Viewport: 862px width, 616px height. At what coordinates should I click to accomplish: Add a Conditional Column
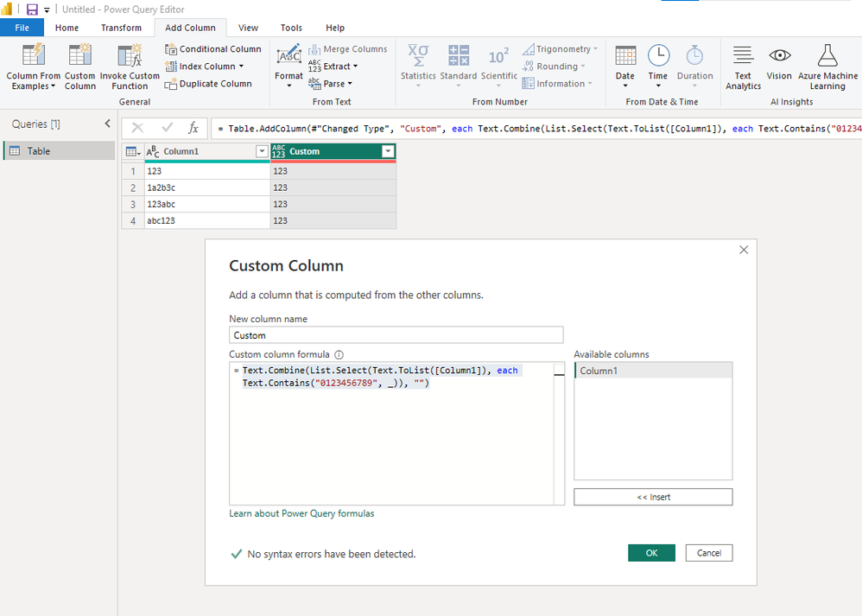coord(212,49)
